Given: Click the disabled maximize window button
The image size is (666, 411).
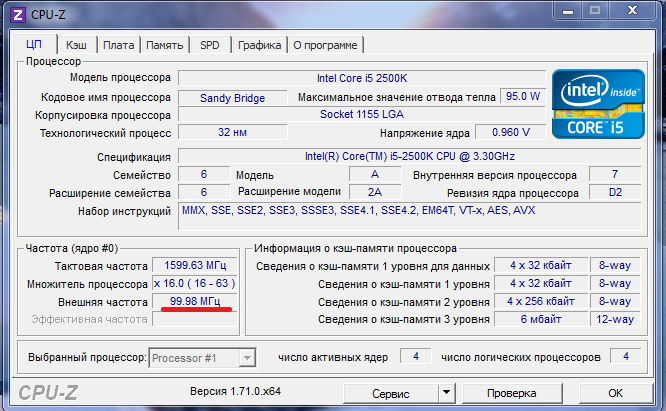Looking at the screenshot, I should tap(595, 11).
